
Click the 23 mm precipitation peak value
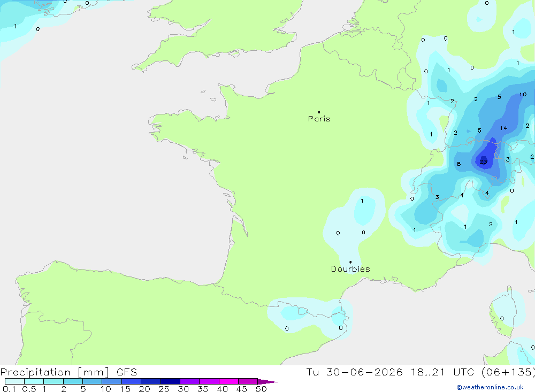coord(484,162)
